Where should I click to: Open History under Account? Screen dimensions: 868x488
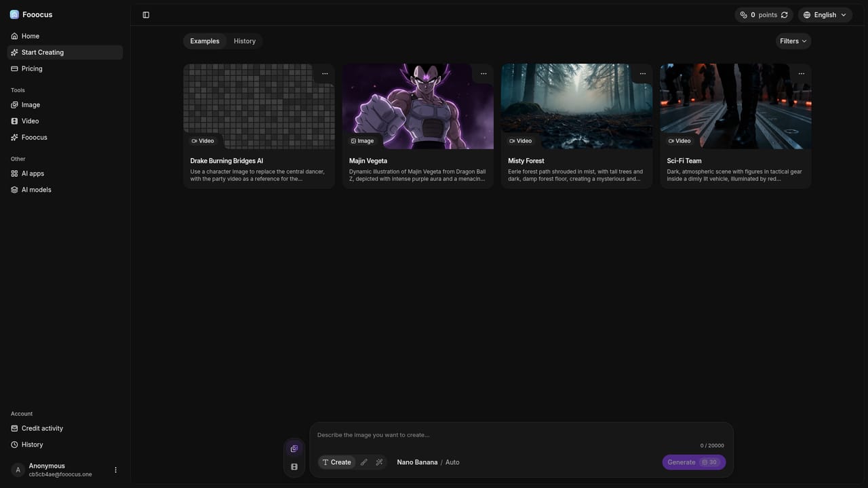[65, 445]
